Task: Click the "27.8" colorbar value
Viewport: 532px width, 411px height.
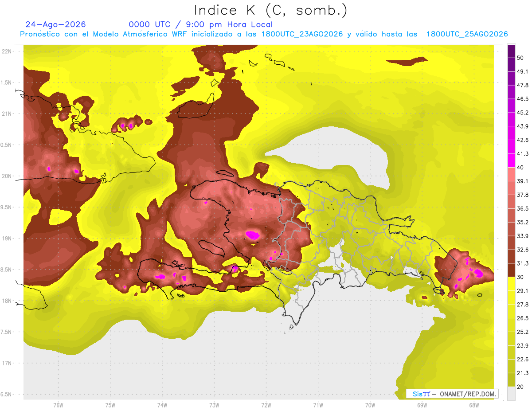Action: pyautogui.click(x=523, y=305)
